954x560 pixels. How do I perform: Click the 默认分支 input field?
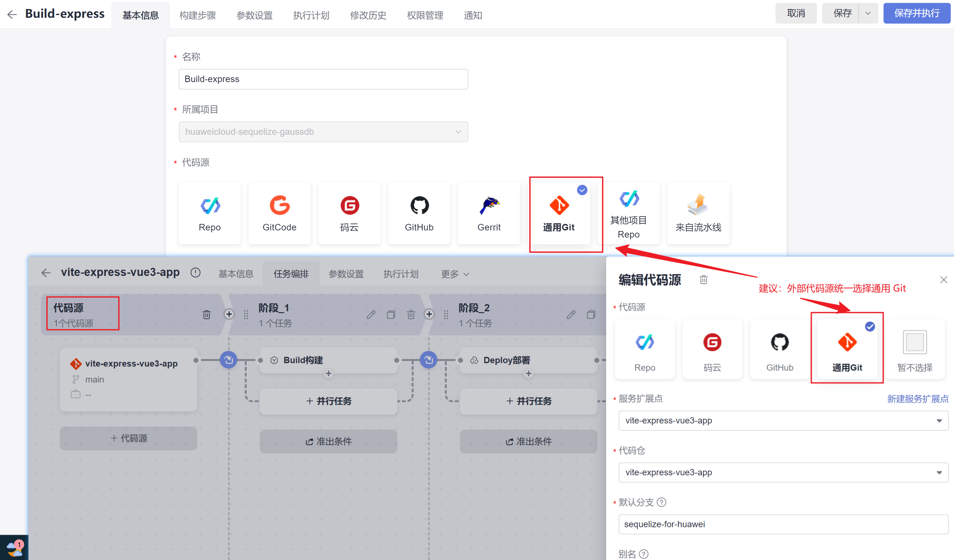pos(783,524)
